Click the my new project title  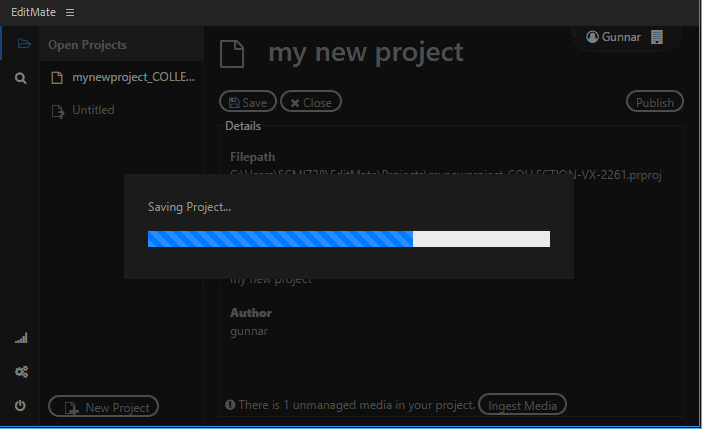pos(365,52)
